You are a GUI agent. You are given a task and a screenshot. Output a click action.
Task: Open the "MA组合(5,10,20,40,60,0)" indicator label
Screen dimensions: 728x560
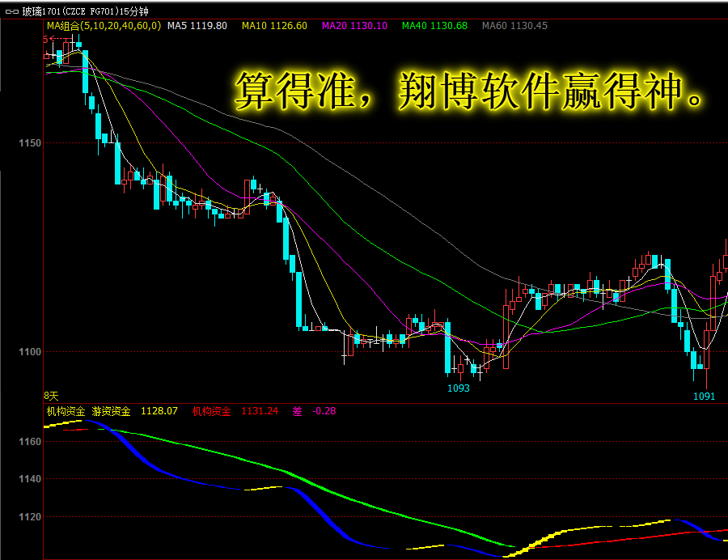[104, 26]
